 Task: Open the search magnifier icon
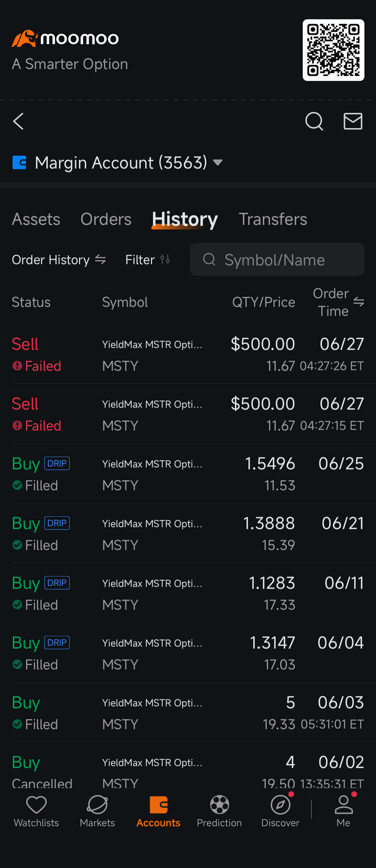pyautogui.click(x=314, y=121)
